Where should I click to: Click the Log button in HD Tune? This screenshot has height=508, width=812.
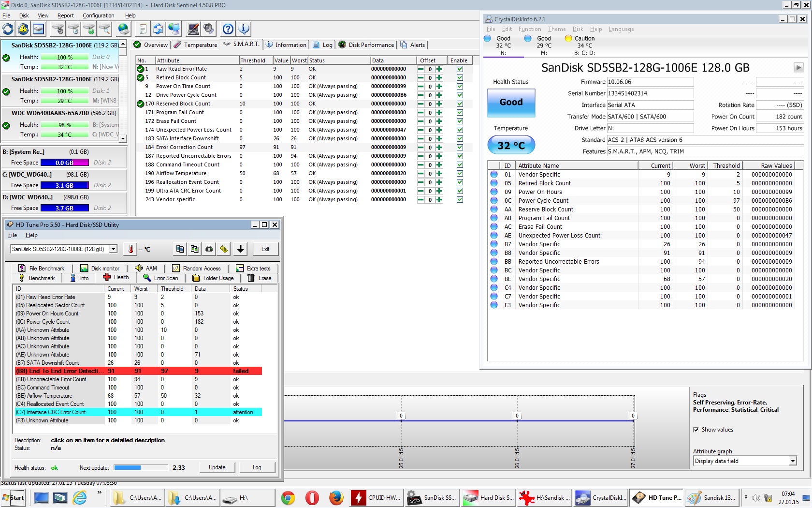[x=257, y=467]
